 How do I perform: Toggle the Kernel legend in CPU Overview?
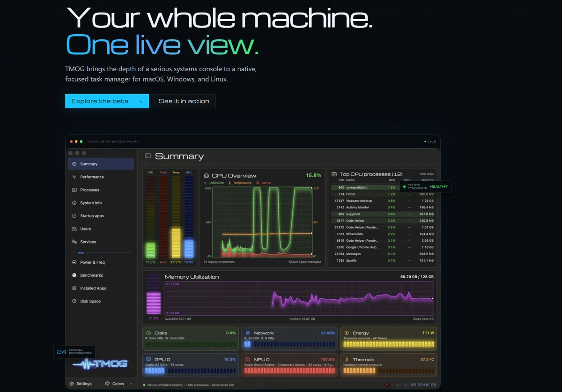tap(264, 183)
